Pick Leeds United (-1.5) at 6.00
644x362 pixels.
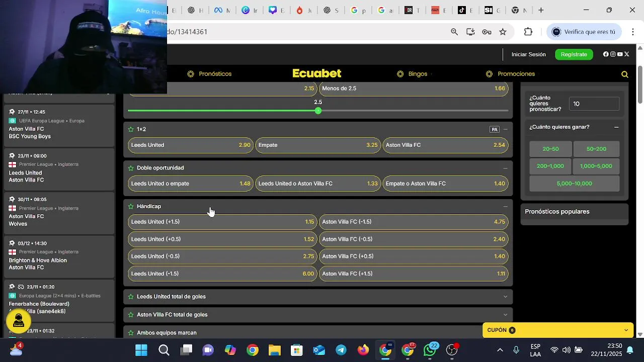[x=222, y=274]
